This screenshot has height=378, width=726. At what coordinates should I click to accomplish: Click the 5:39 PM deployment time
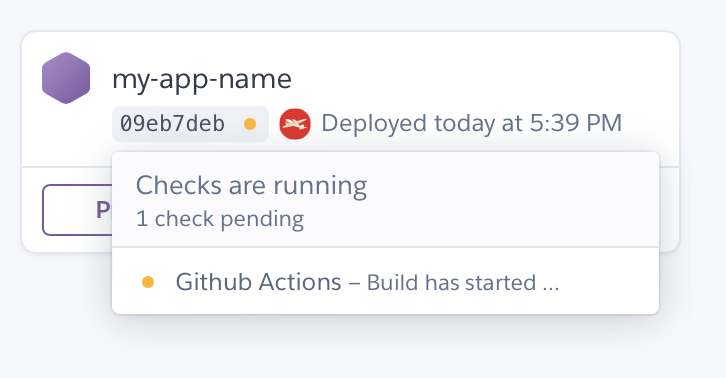[x=576, y=124]
